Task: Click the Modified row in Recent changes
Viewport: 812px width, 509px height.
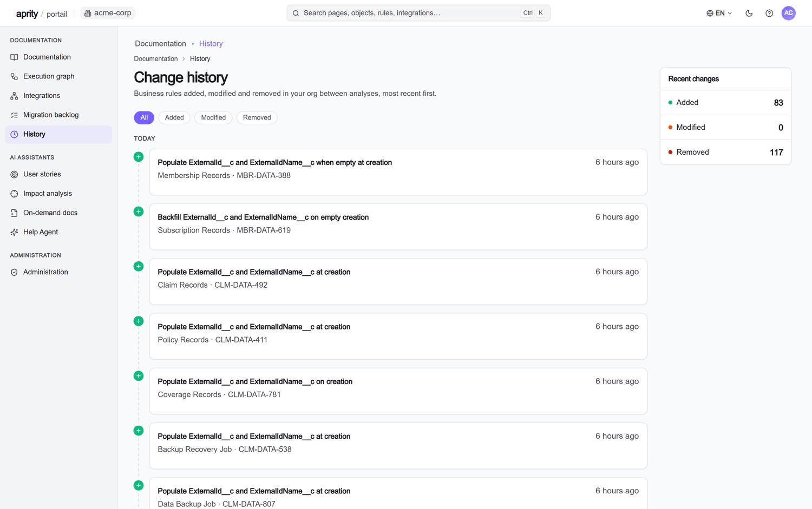Action: click(725, 128)
